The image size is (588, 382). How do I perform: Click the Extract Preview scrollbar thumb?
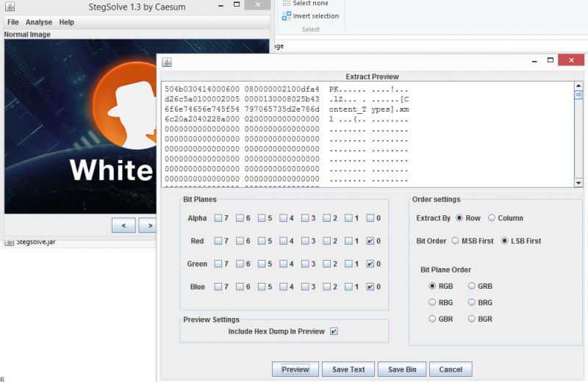[578, 95]
